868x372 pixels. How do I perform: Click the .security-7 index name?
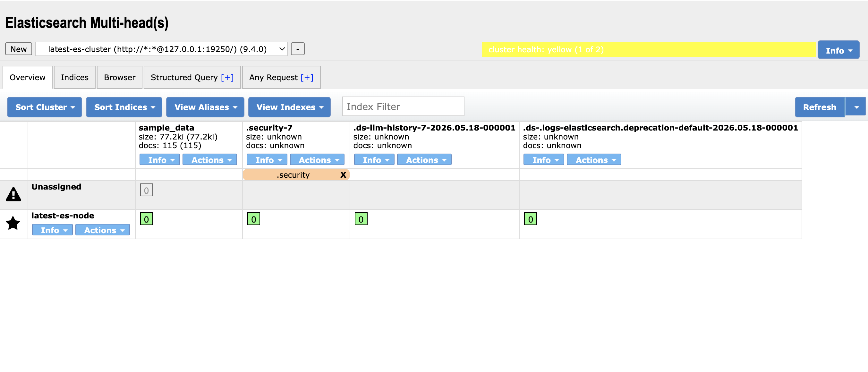(x=269, y=128)
